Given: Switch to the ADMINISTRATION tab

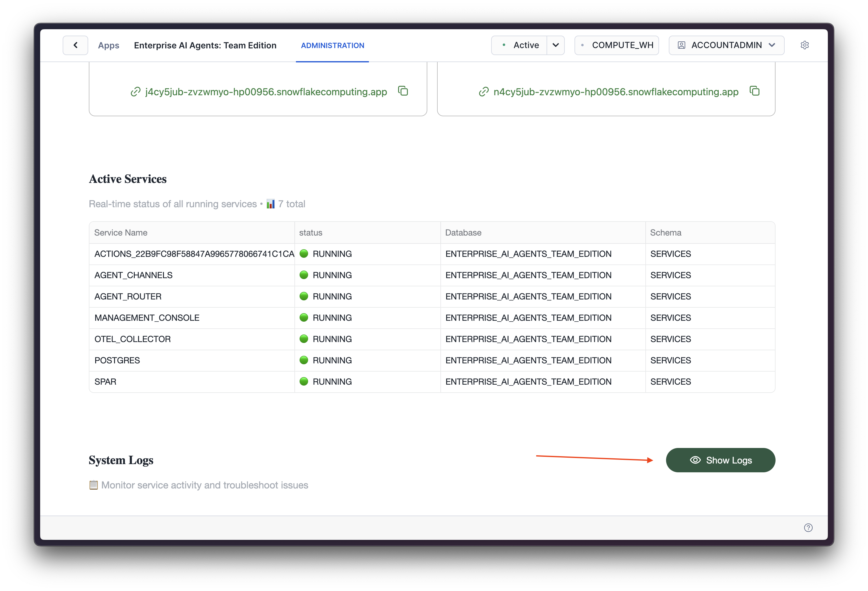Looking at the screenshot, I should [x=332, y=46].
